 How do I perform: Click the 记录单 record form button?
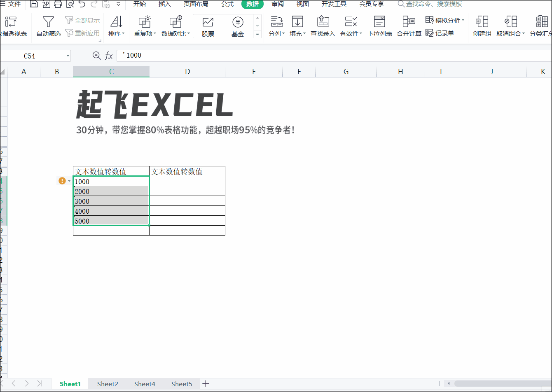[440, 33]
